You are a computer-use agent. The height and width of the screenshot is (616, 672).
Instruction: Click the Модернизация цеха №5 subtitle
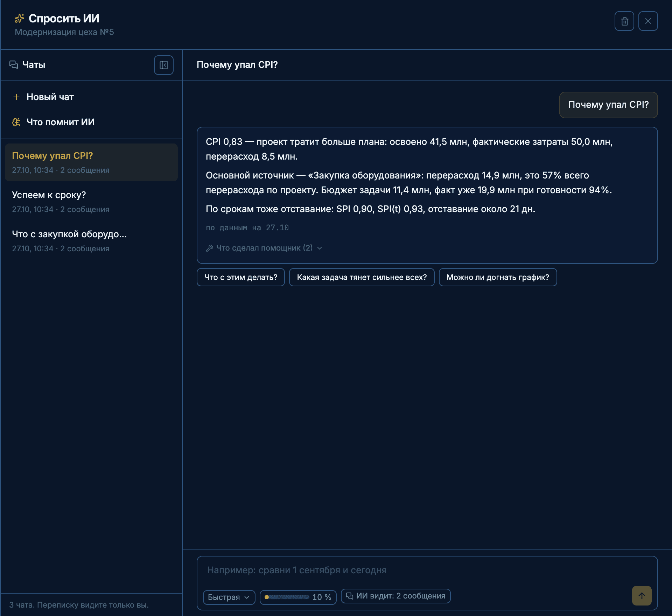64,32
